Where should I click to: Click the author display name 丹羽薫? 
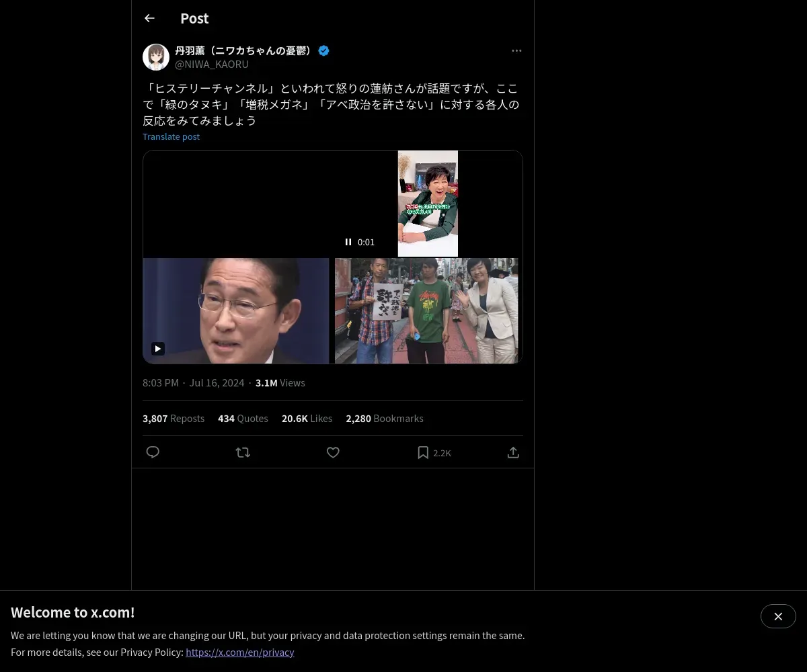[x=244, y=50]
